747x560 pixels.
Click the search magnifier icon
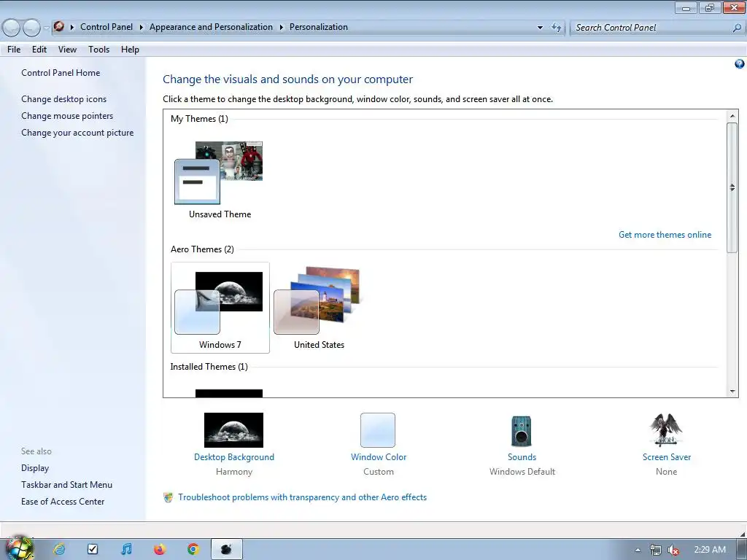[737, 28]
